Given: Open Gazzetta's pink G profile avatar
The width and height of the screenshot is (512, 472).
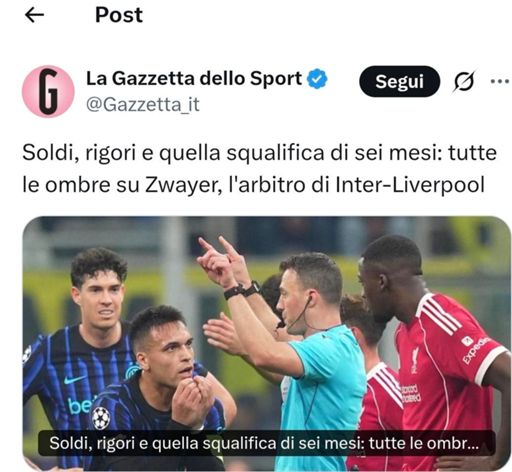Looking at the screenshot, I should click(48, 91).
